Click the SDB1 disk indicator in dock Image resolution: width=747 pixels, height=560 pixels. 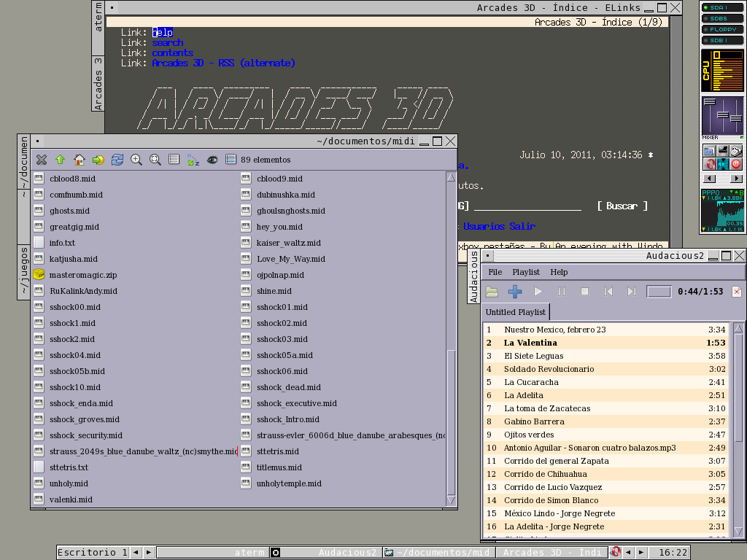coord(722,41)
